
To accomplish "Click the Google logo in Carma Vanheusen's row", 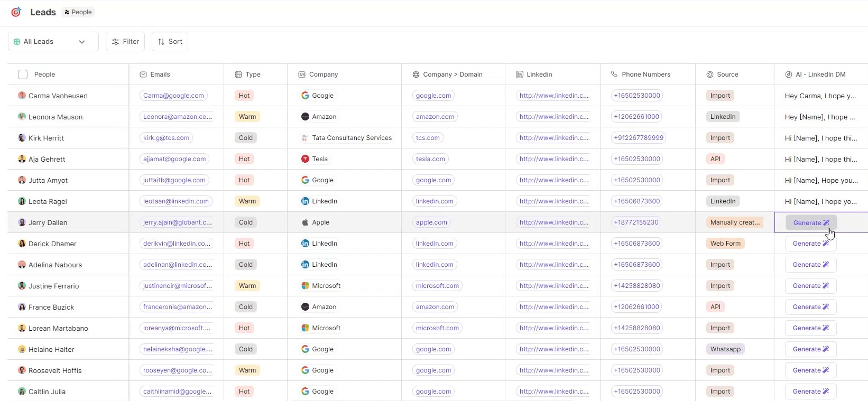I will 305,96.
